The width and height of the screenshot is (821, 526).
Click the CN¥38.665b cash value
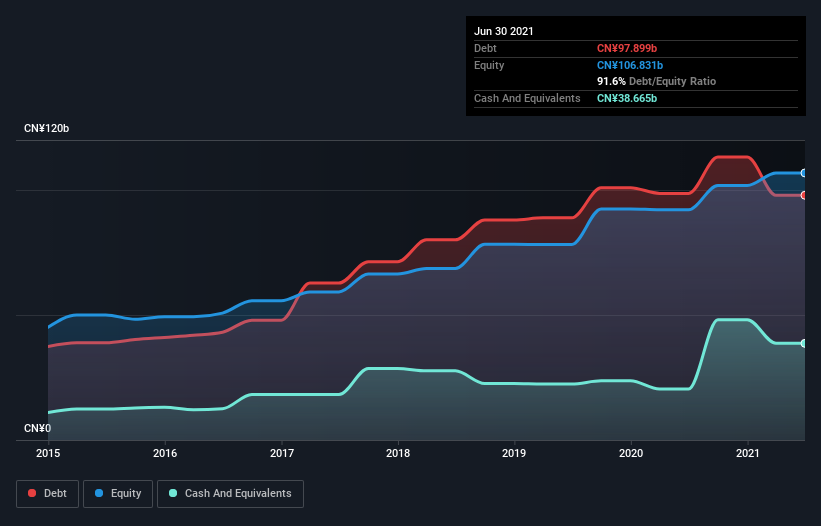pos(627,98)
